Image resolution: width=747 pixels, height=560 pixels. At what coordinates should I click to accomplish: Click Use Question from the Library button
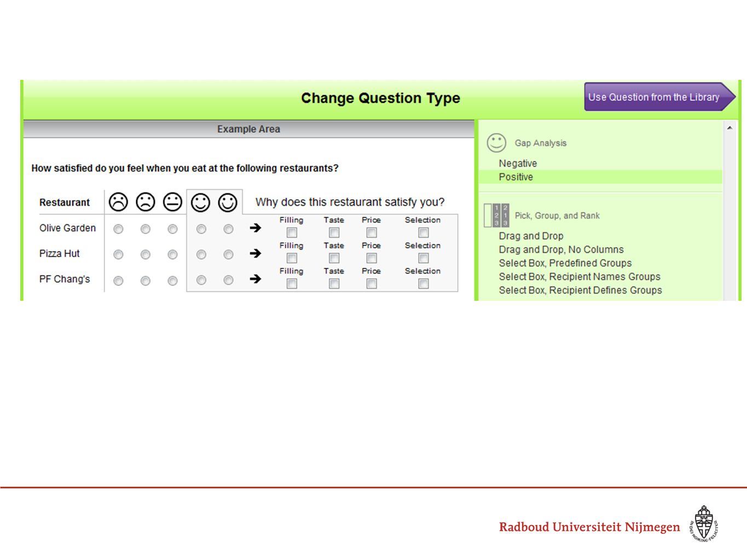(x=659, y=97)
